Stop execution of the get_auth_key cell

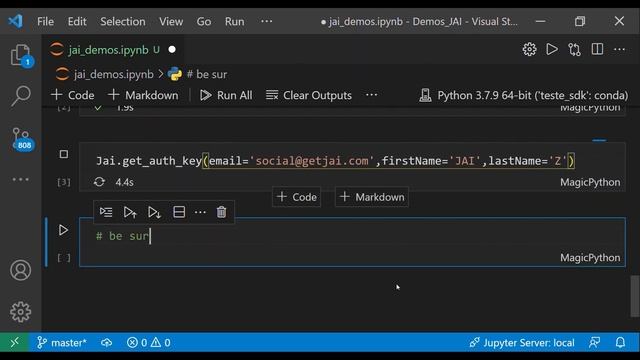click(x=64, y=154)
